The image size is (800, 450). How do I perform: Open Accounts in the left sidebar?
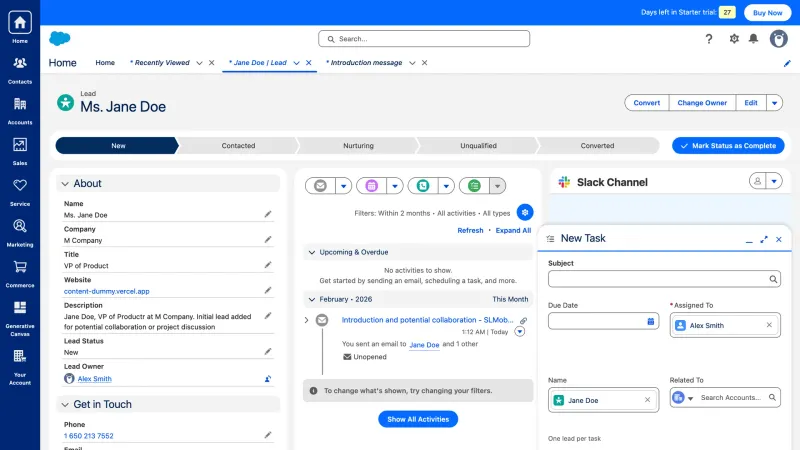20,110
